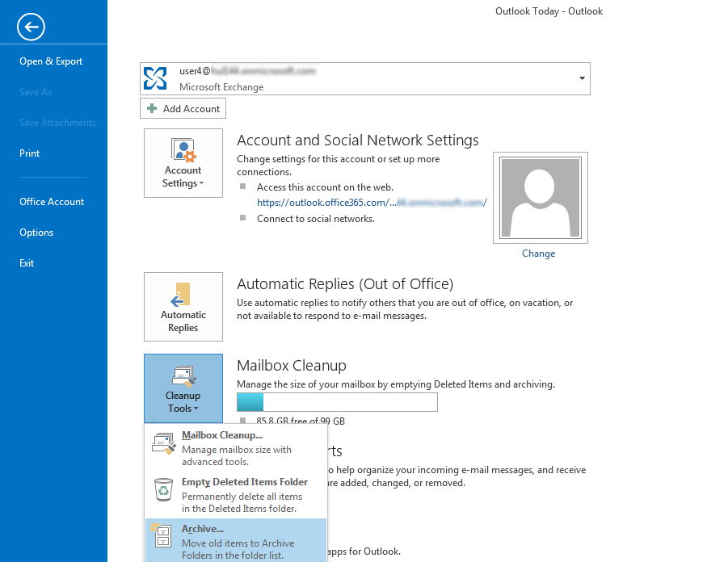
Task: Choose Archive... from Cleanup Tools menu
Action: click(236, 541)
